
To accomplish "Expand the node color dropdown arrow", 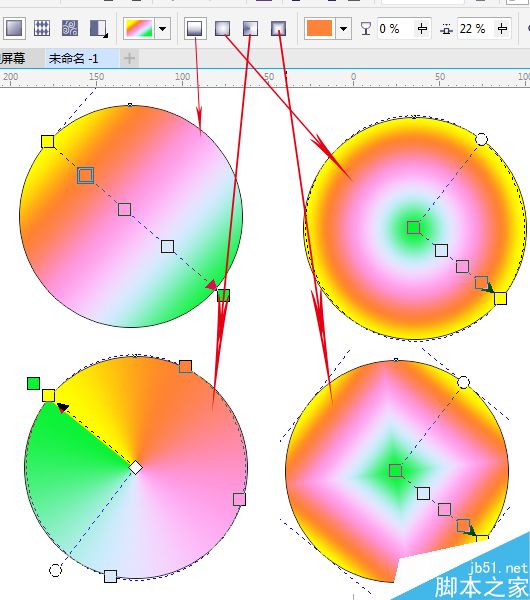I will [x=343, y=28].
